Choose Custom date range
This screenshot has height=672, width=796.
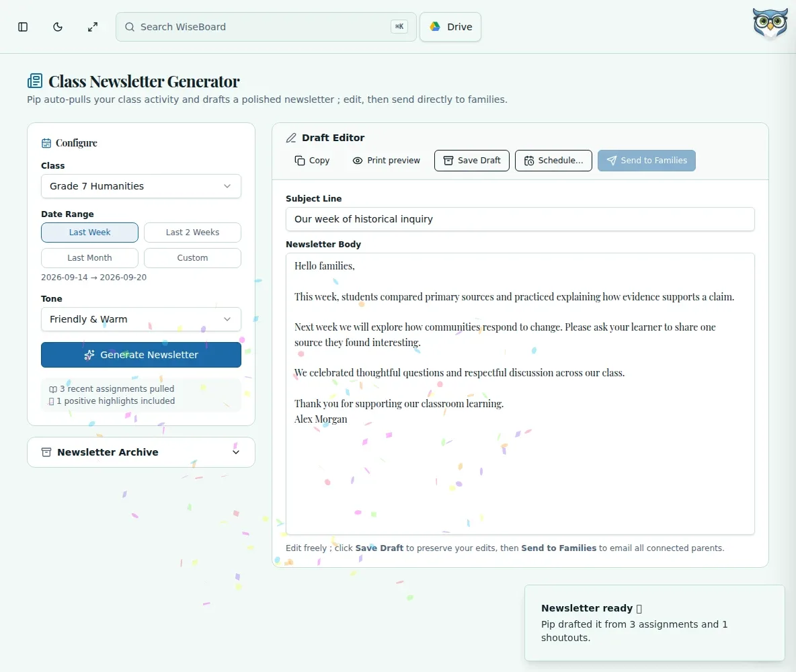click(x=192, y=258)
